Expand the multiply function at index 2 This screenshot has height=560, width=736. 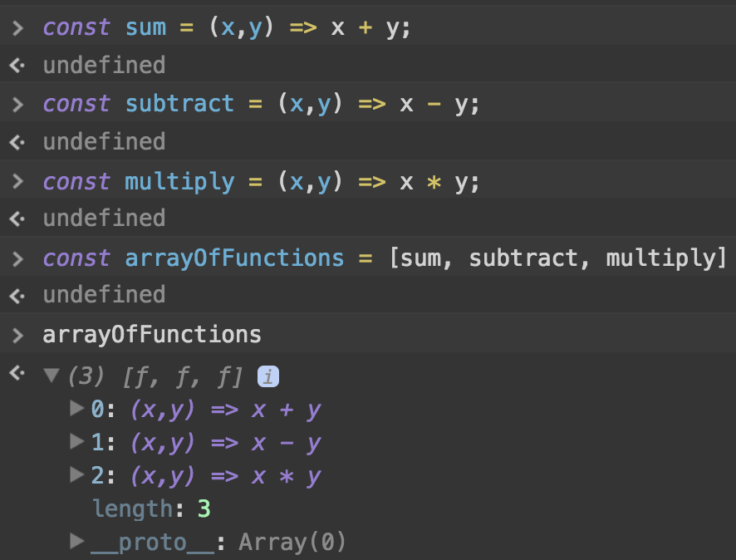point(76,475)
